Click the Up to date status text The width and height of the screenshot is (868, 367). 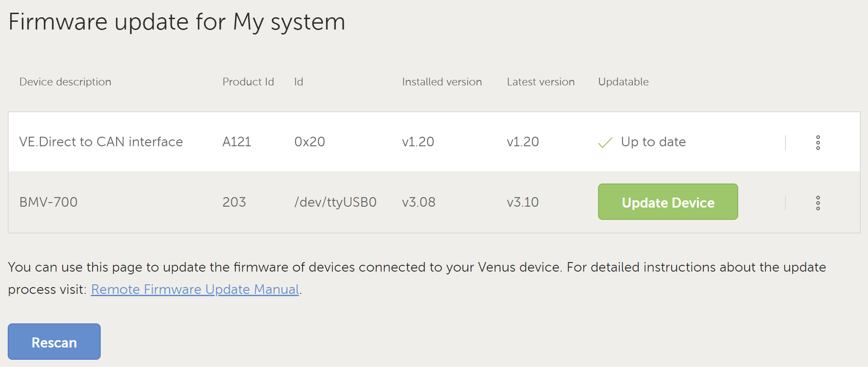click(653, 142)
